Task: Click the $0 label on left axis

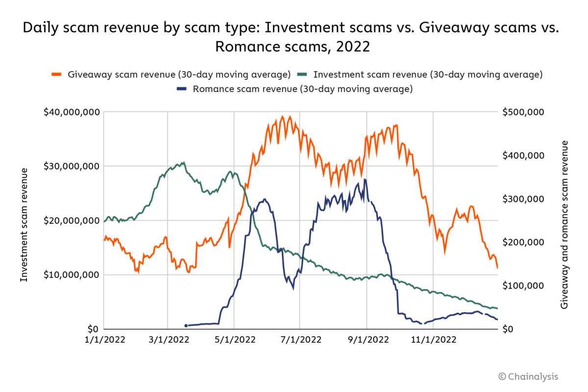Action: pyautogui.click(x=92, y=329)
